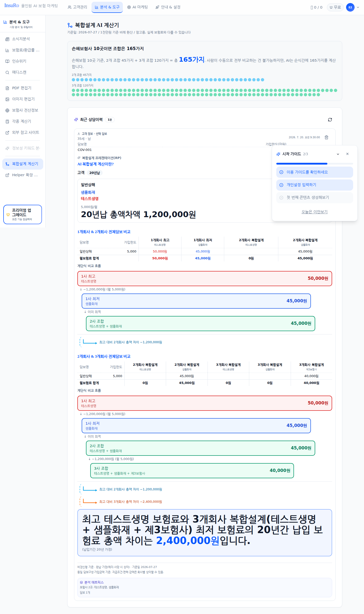Open 보험료/환급률 sidebar item
Viewport: 364px width, 614px height.
tap(22, 50)
